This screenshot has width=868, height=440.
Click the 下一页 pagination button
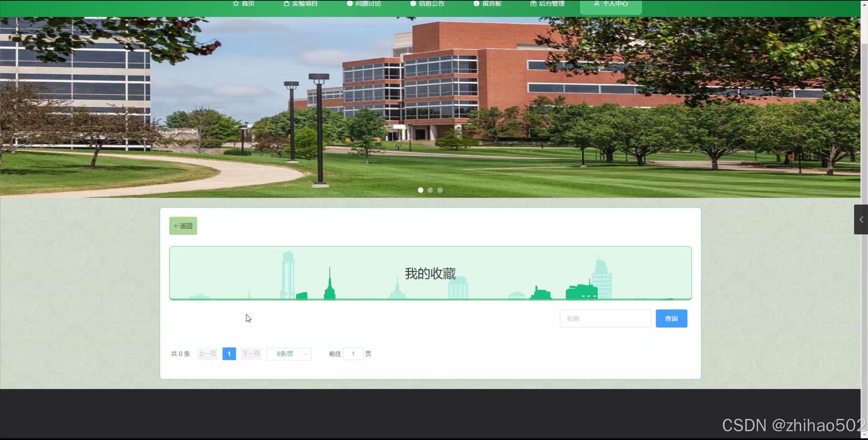(251, 354)
